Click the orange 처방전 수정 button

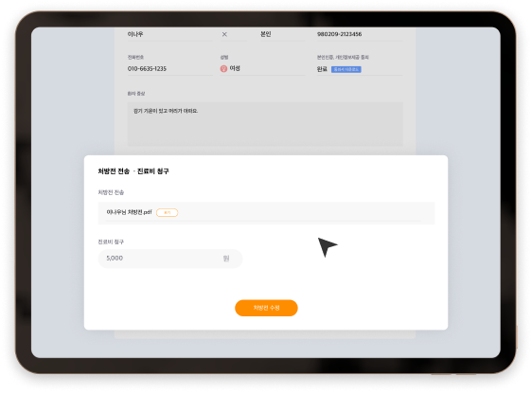(266, 308)
